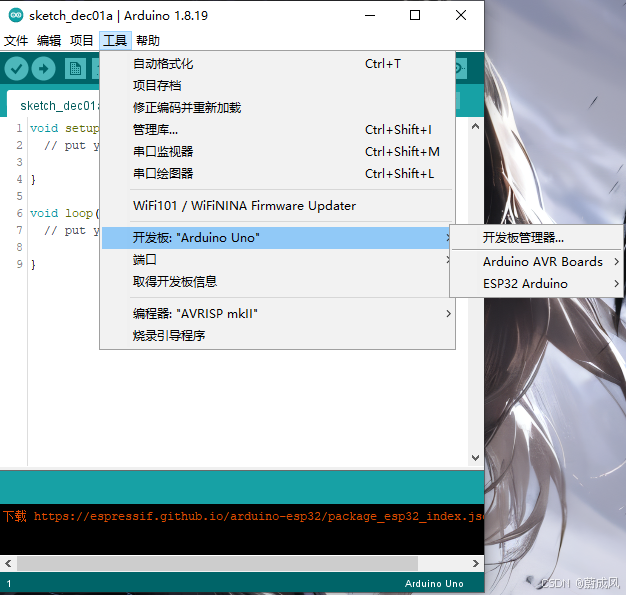This screenshot has height=595, width=626.
Task: Click the Verify checkmark toolbar button
Action: [16, 69]
